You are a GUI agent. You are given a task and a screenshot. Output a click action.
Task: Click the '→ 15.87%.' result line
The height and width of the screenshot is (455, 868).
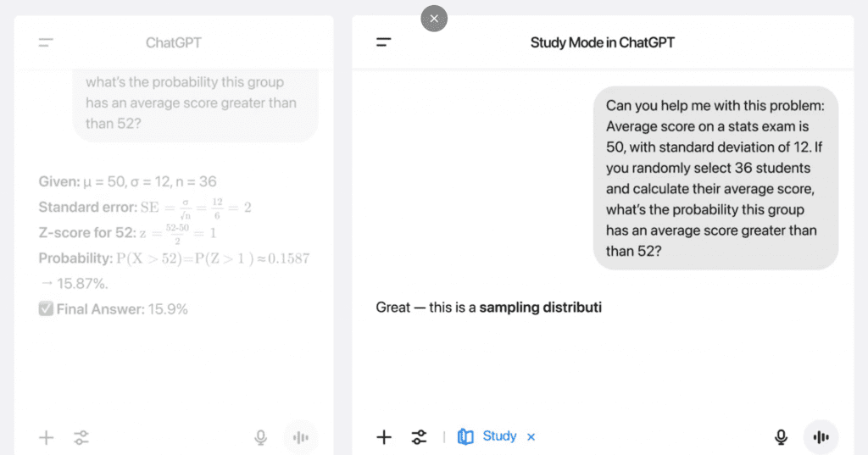pos(74,283)
